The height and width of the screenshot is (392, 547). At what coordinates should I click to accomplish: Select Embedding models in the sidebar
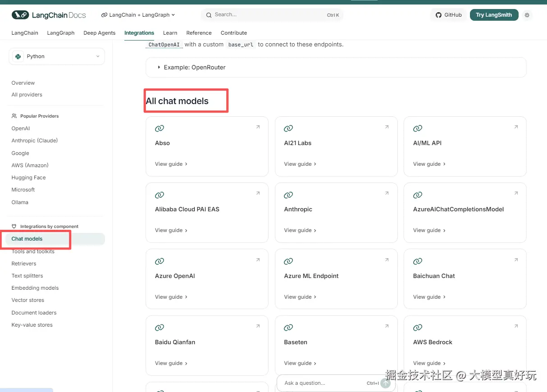[35, 288]
